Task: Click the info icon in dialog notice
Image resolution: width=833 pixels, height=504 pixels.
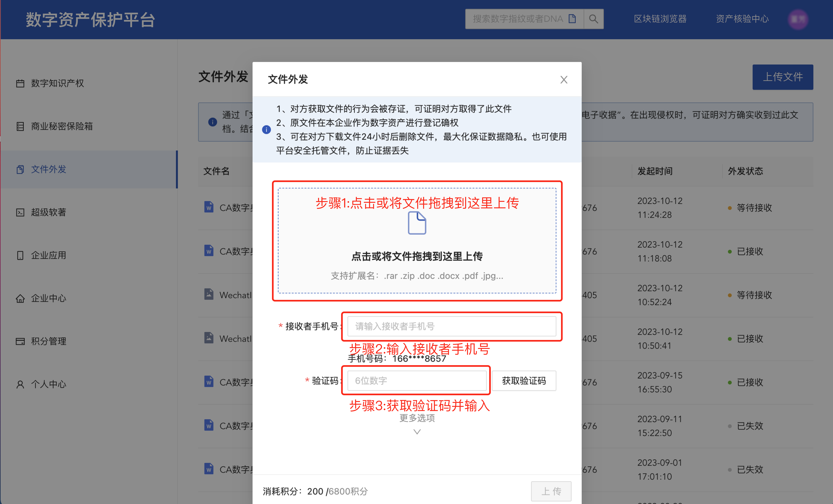Action: click(266, 130)
